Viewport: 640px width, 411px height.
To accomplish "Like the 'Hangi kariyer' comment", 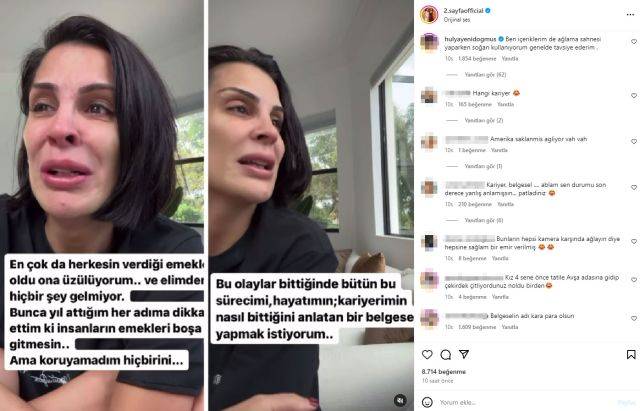I will point(633,96).
